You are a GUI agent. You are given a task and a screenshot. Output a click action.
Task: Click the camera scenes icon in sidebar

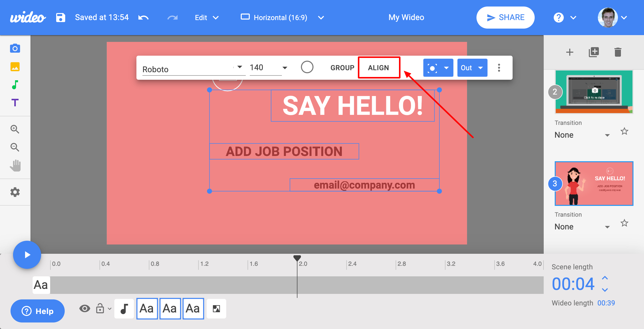point(15,48)
